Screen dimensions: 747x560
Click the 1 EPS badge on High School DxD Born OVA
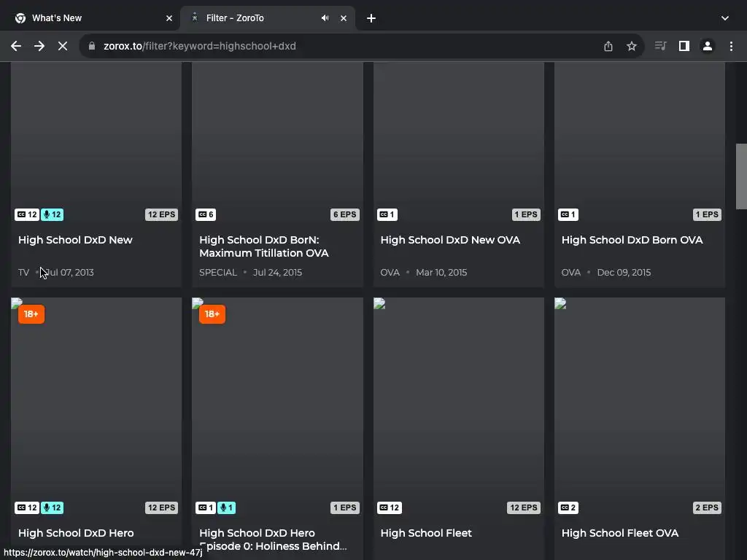[707, 215]
